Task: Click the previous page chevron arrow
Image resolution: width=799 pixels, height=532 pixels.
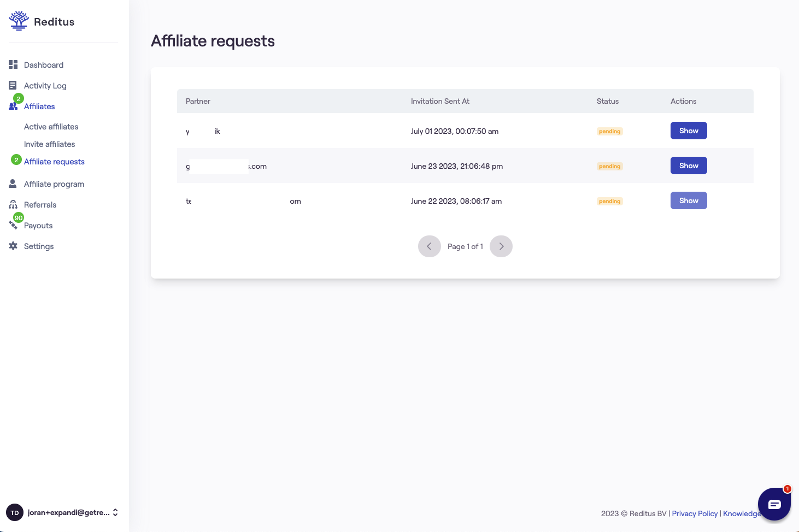Action: click(x=430, y=246)
